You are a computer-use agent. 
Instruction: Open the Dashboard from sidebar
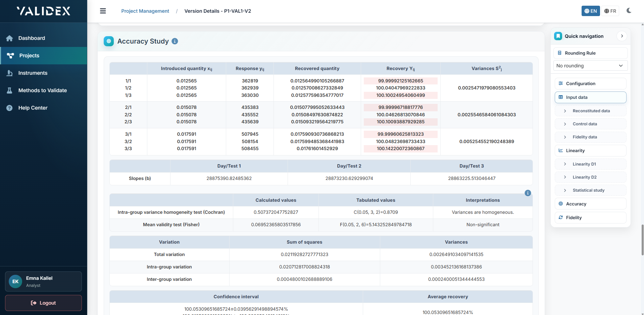point(32,38)
